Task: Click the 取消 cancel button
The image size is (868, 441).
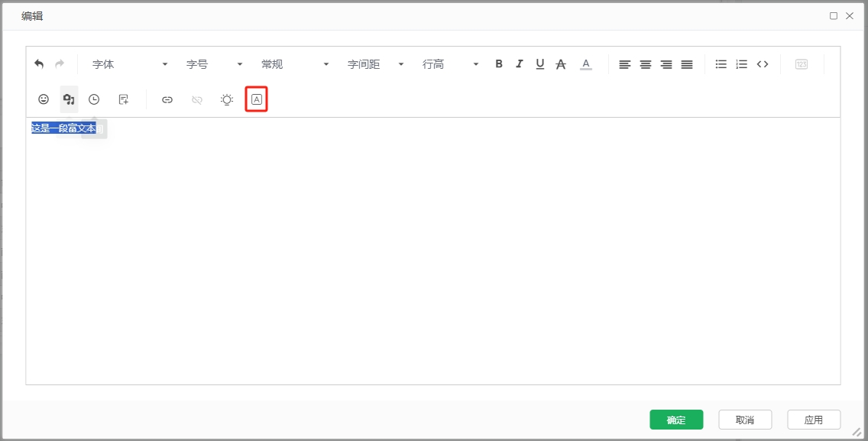Action: 745,420
